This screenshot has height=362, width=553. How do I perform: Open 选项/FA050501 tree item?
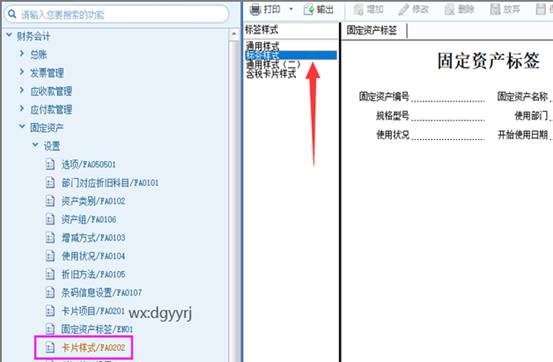click(x=89, y=164)
